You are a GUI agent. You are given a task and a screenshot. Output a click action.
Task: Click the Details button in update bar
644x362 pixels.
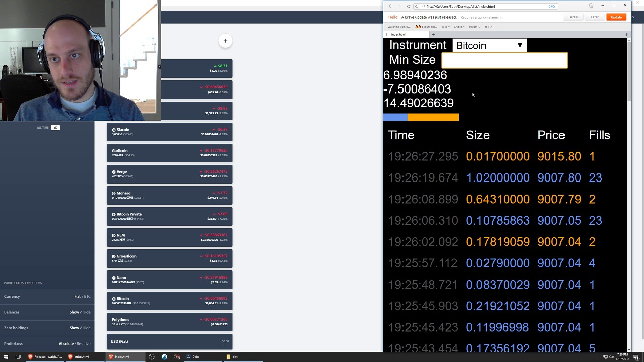pyautogui.click(x=573, y=17)
